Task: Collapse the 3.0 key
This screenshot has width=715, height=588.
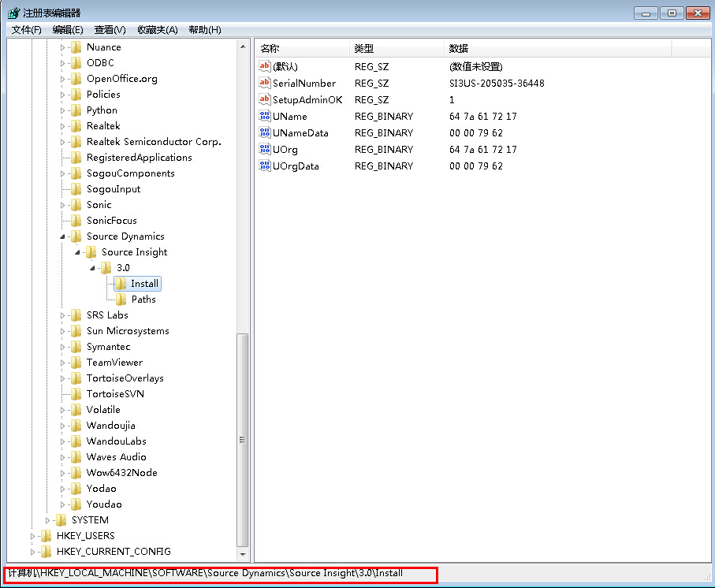Action: (92, 268)
